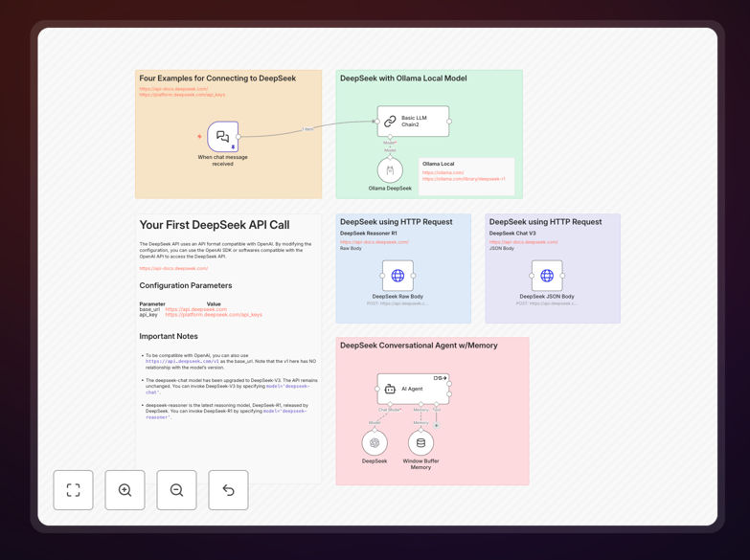
Task: Click the plus connector under AI Agent Tool
Action: [x=436, y=425]
